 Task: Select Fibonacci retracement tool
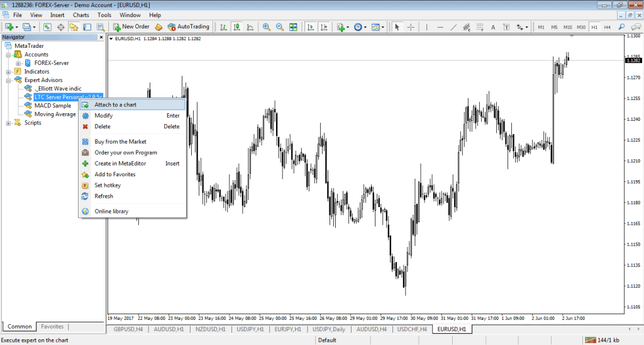480,27
